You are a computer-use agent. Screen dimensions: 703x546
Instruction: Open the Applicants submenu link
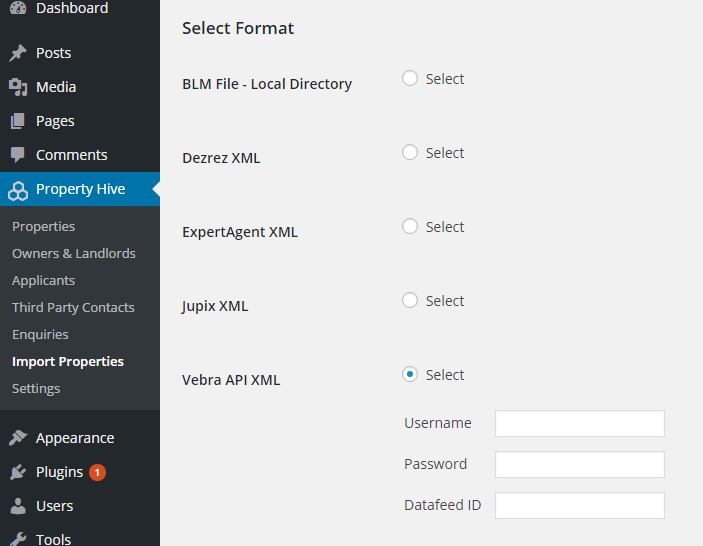click(x=43, y=281)
